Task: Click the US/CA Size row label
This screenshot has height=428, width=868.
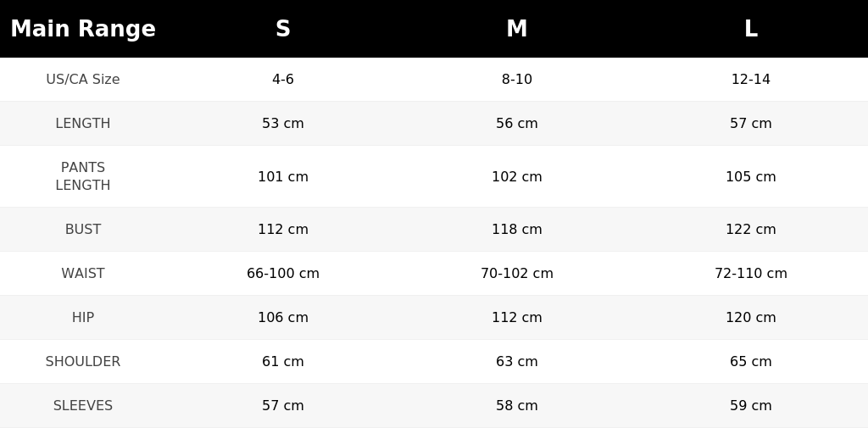Action: pos(83,79)
